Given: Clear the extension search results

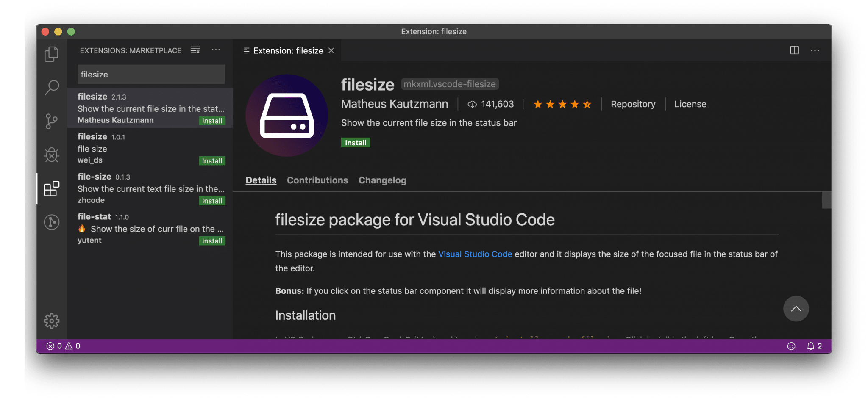Looking at the screenshot, I should point(195,50).
